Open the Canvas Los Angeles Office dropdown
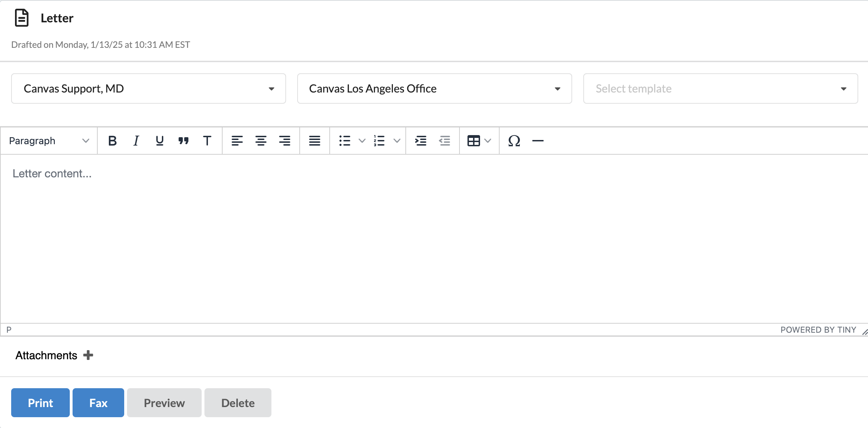Image resolution: width=868 pixels, height=428 pixels. pos(435,89)
